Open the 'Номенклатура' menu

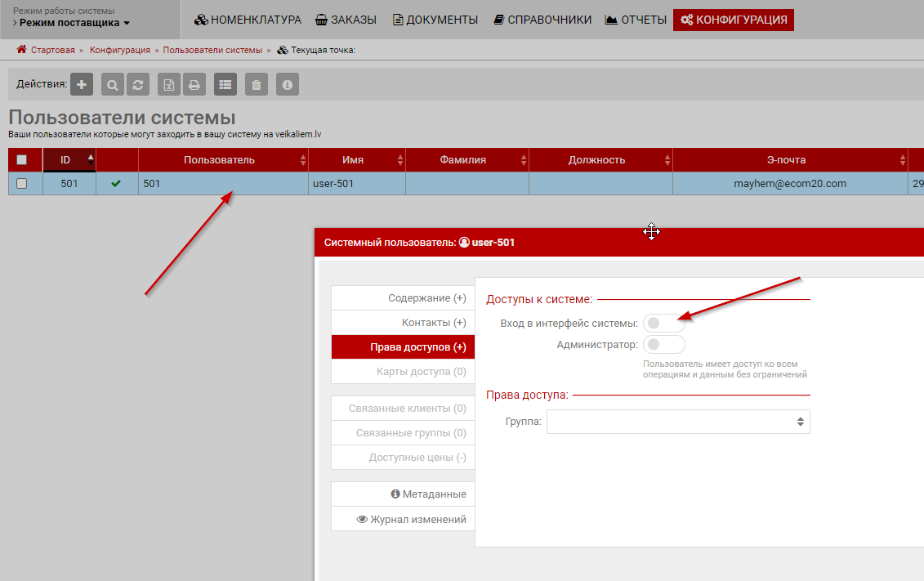coord(248,20)
